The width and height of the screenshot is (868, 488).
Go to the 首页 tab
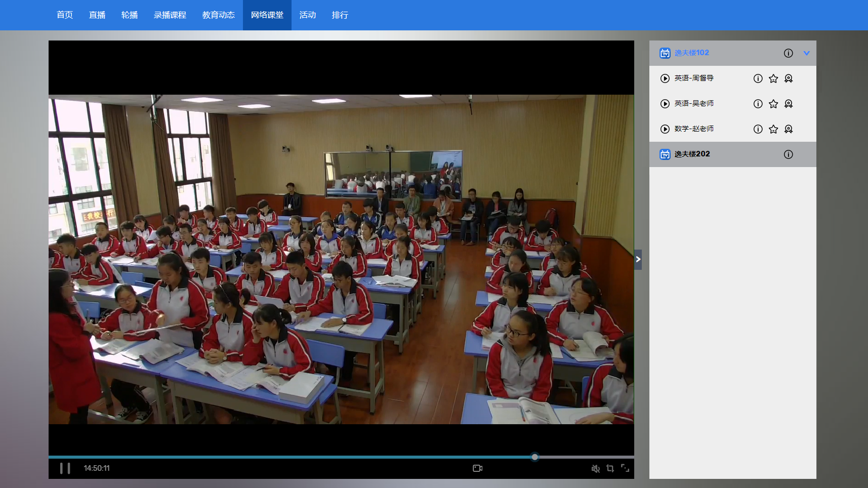65,15
